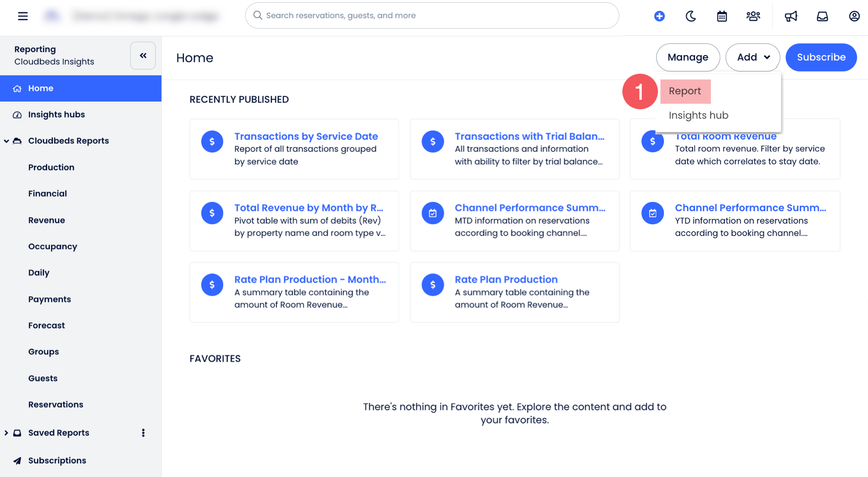Toggle dark mode moon icon
The height and width of the screenshot is (477, 868).
(690, 16)
